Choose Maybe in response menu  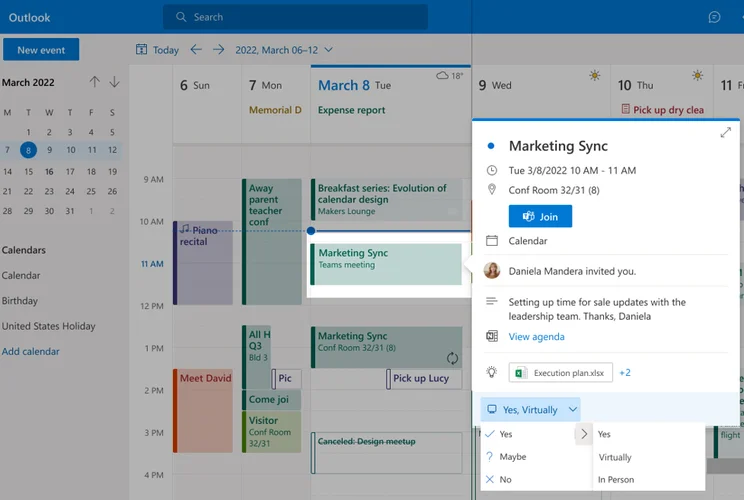pyautogui.click(x=512, y=456)
